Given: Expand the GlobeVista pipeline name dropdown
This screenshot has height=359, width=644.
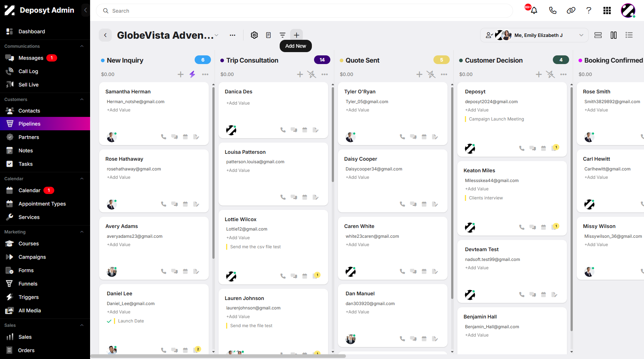Looking at the screenshot, I should pyautogui.click(x=216, y=35).
